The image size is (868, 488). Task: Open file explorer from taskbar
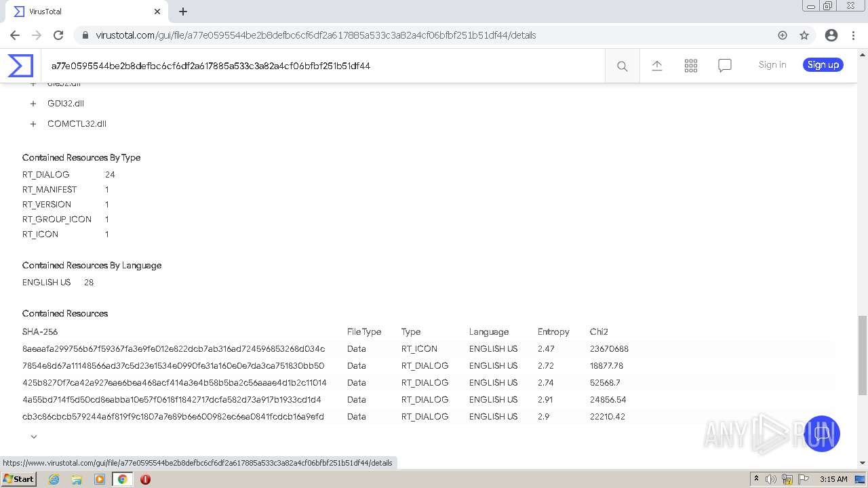point(77,479)
